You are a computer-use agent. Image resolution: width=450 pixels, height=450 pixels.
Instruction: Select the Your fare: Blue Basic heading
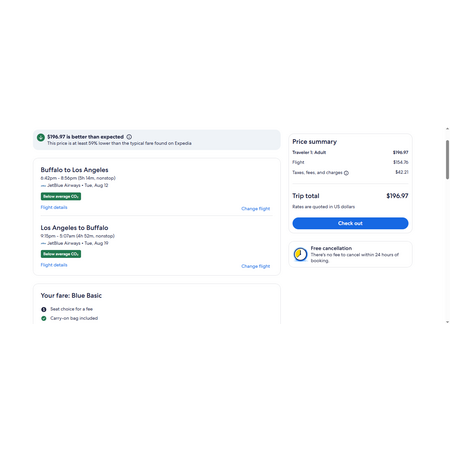(x=71, y=296)
